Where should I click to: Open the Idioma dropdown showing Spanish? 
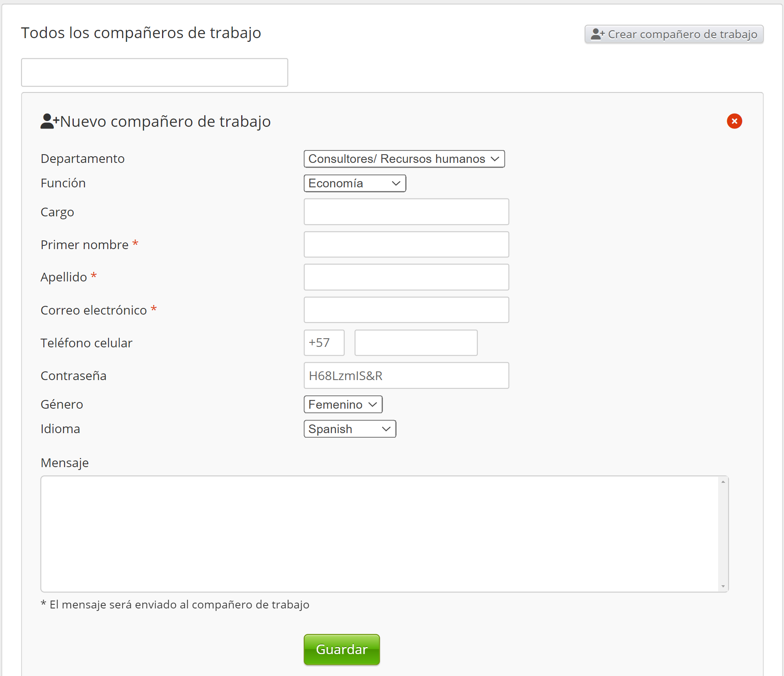pyautogui.click(x=350, y=429)
